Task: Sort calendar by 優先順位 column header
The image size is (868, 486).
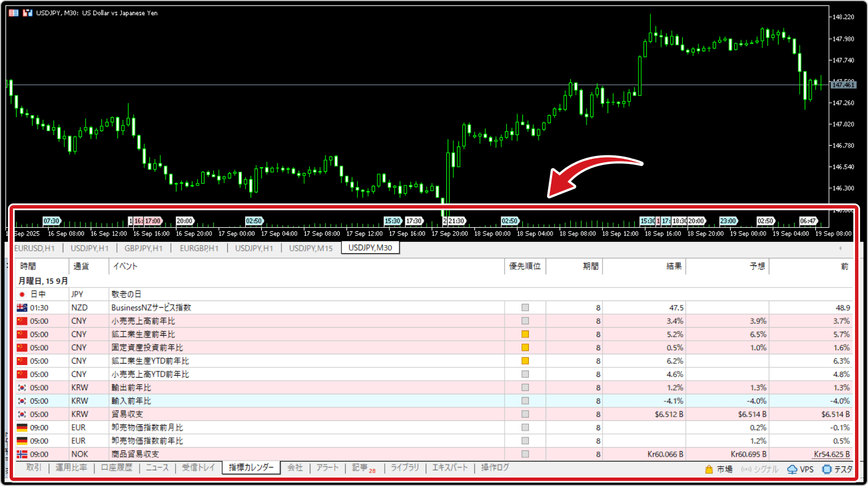Action: point(524,266)
